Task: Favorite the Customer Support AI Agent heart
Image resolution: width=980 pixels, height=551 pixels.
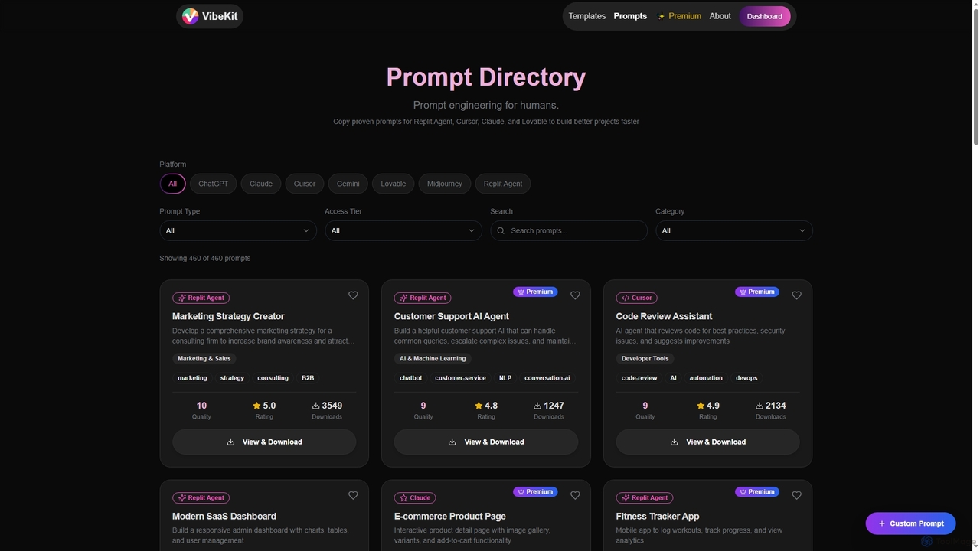Action: [575, 295]
